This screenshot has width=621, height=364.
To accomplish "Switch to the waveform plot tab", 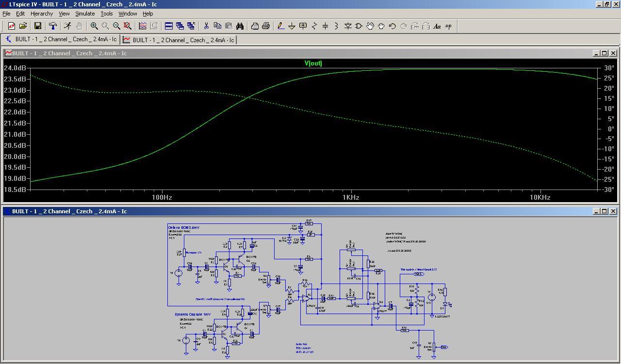I will point(179,40).
